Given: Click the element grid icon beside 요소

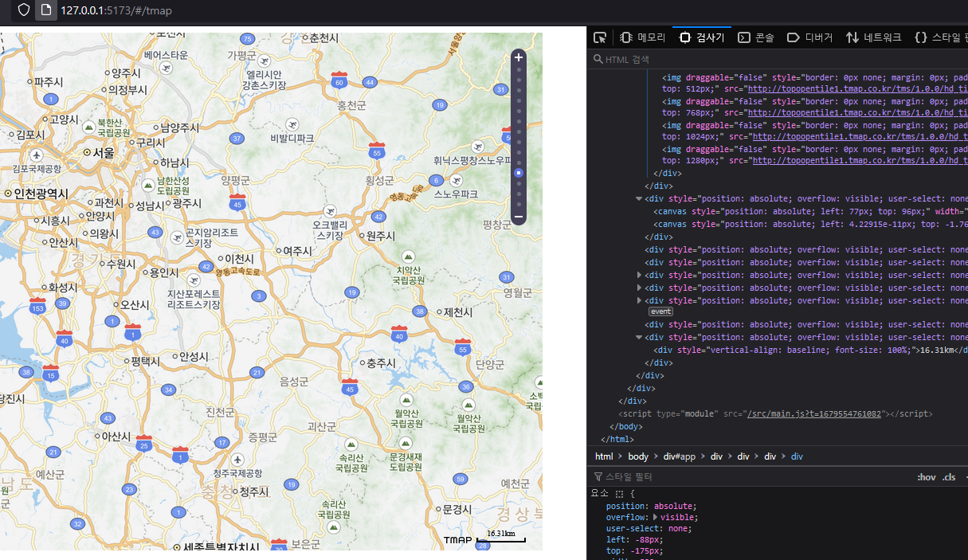Looking at the screenshot, I should 619,494.
